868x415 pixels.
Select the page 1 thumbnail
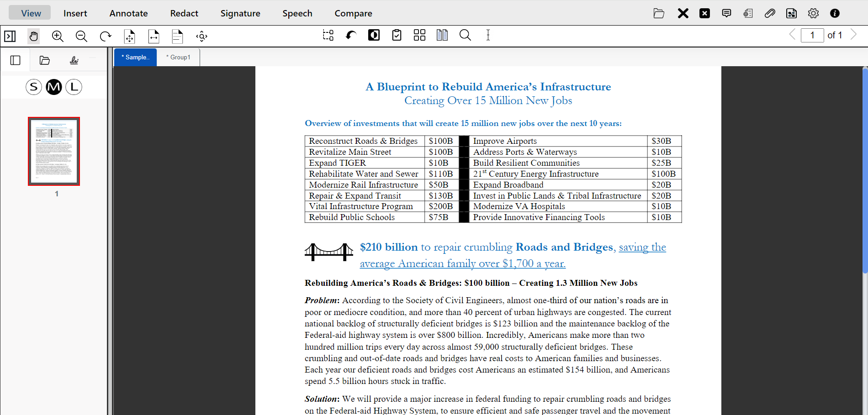(x=54, y=151)
